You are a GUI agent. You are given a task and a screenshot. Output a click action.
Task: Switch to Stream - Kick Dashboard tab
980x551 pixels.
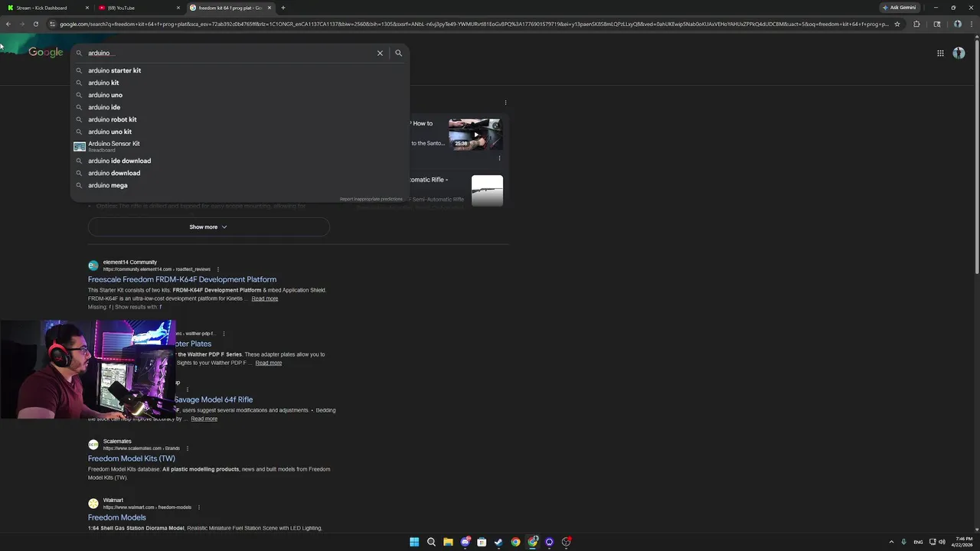pos(46,8)
